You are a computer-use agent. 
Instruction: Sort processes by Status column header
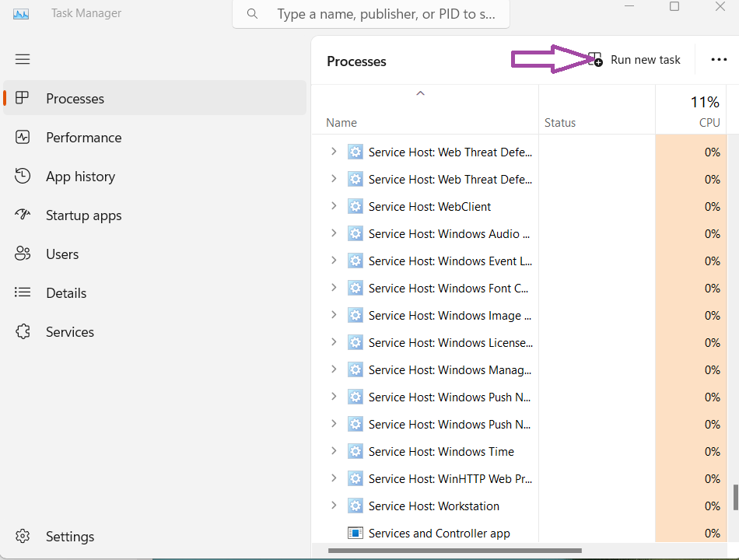coord(560,122)
